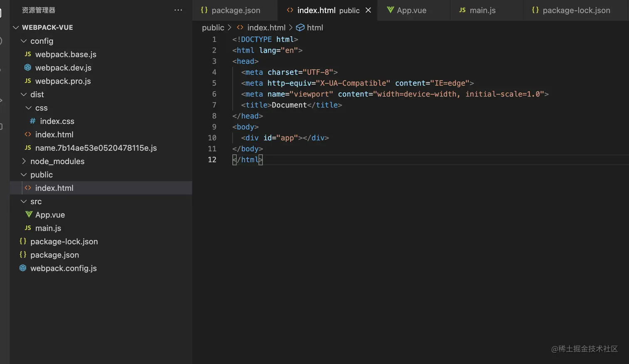Click the public segment in the breadcrumb
629x364 pixels.
213,27
